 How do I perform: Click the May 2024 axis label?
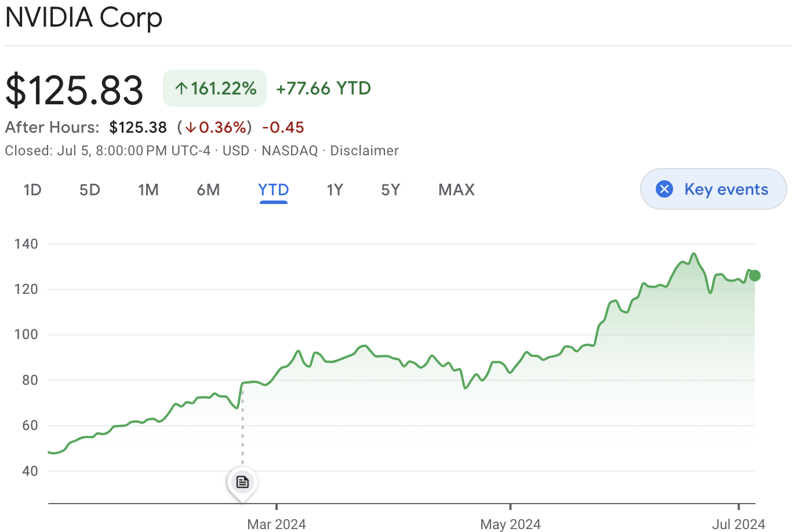pos(510,524)
